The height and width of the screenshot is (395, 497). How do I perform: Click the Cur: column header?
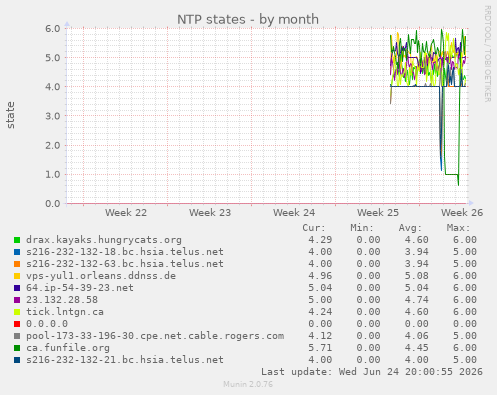pyautogui.click(x=314, y=228)
